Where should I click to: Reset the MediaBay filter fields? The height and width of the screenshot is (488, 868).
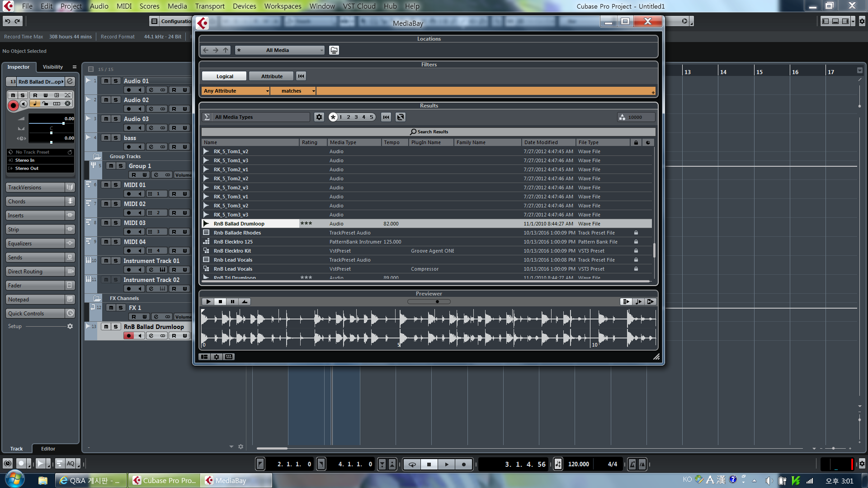coord(301,76)
